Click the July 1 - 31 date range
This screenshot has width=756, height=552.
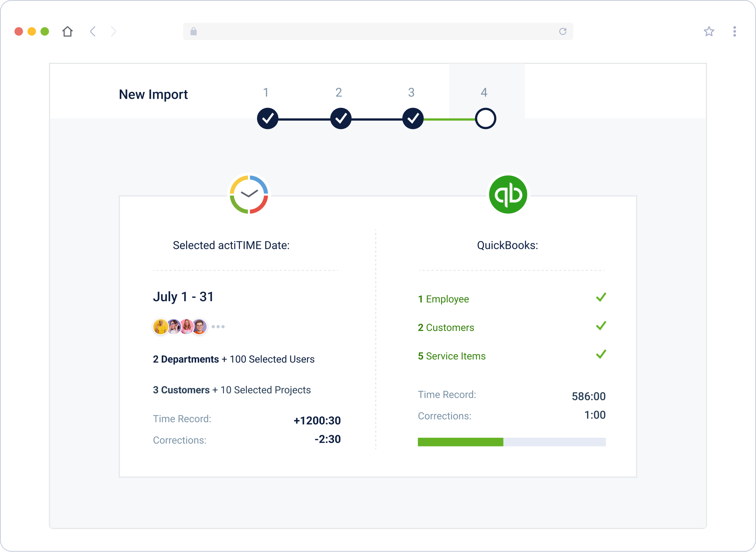coord(183,297)
